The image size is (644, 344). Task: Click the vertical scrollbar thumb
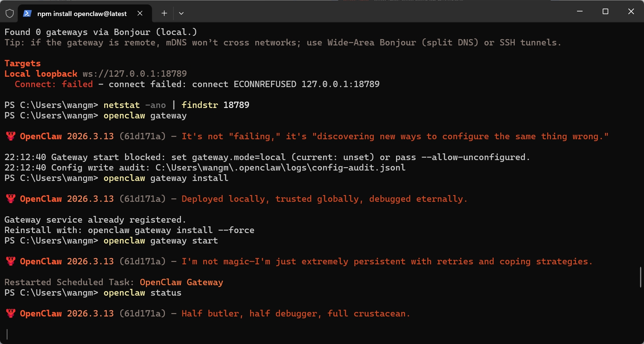pyautogui.click(x=640, y=277)
